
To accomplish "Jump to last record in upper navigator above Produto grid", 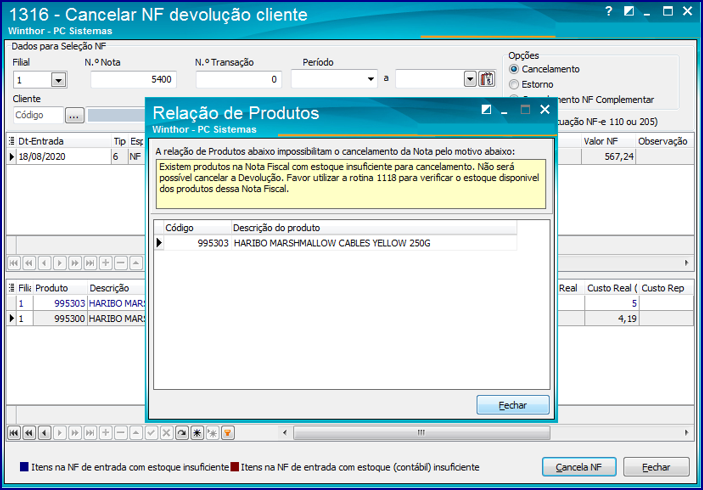I will click(x=90, y=263).
